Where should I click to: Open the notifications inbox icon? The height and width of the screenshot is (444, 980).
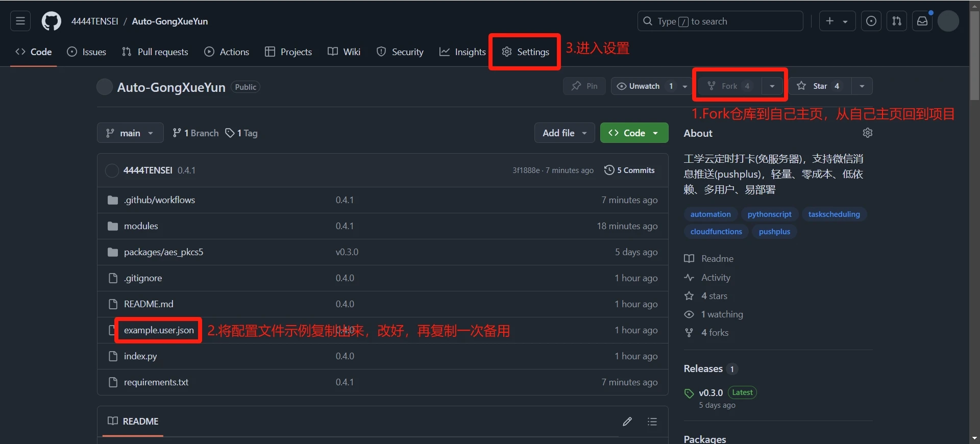pyautogui.click(x=922, y=21)
